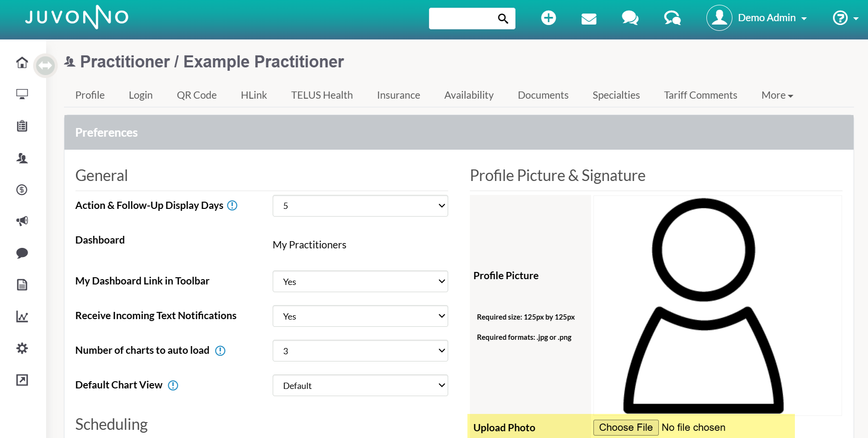
Task: Open the monitor icon in sidebar
Action: [22, 94]
